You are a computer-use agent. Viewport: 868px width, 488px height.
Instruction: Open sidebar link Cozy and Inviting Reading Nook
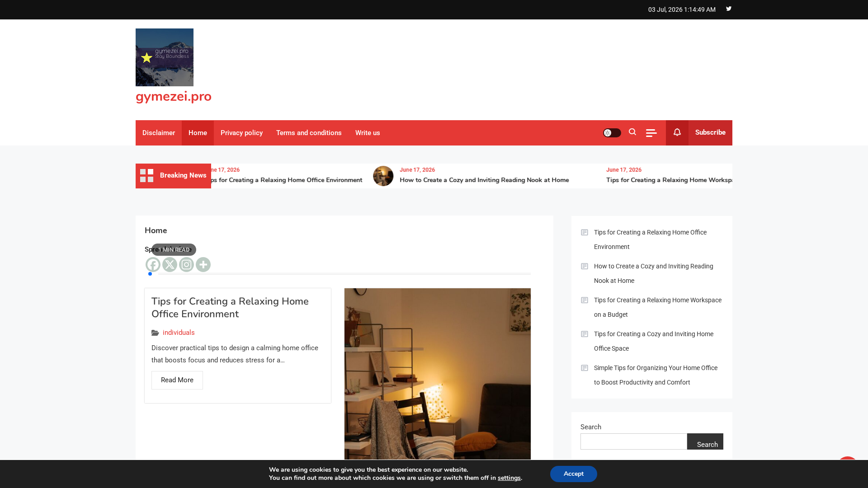(x=654, y=273)
